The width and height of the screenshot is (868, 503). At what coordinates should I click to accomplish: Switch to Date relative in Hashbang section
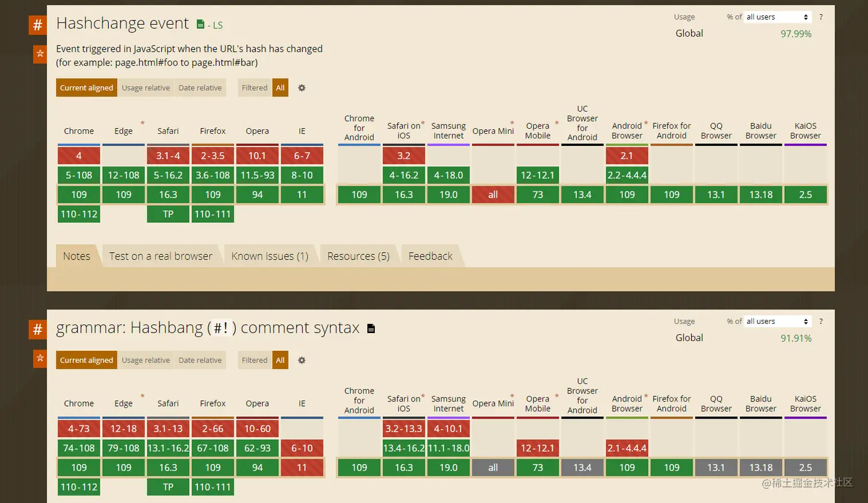(x=200, y=360)
